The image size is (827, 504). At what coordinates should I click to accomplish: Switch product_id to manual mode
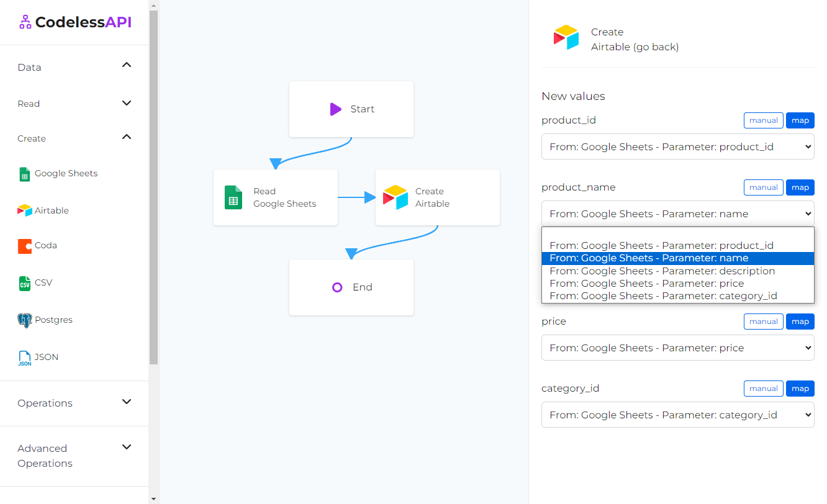pyautogui.click(x=764, y=120)
